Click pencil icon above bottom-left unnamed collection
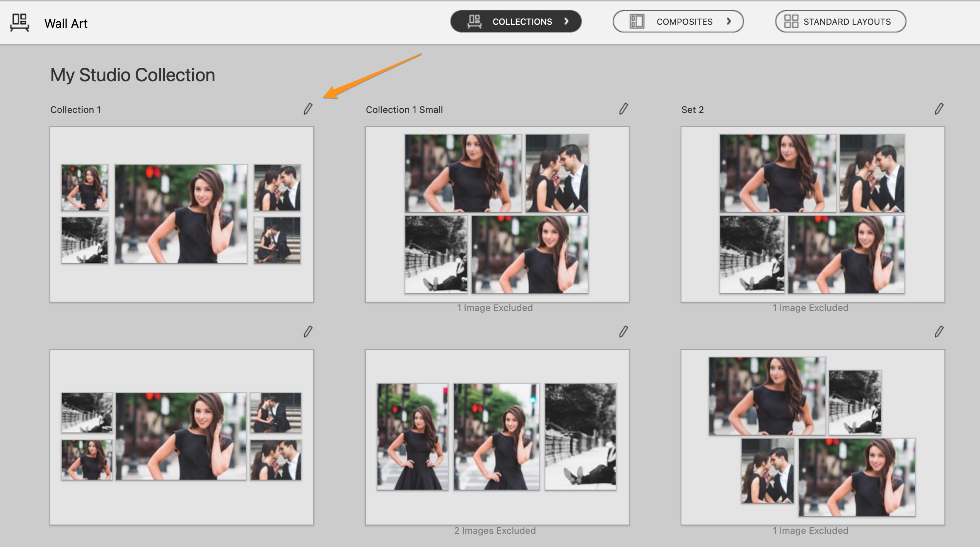Viewport: 980px width, 547px height. tap(308, 332)
